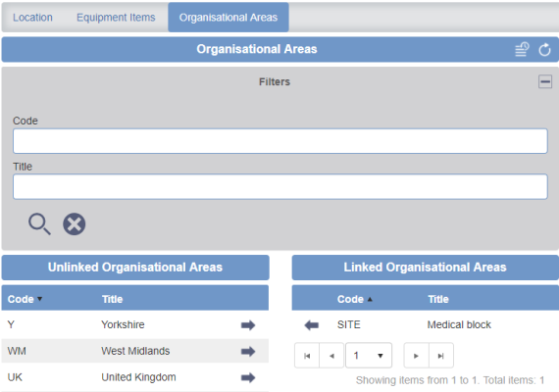Click the refresh icon in Organisational Areas header
Image resolution: width=559 pixels, height=392 pixels.
(544, 50)
